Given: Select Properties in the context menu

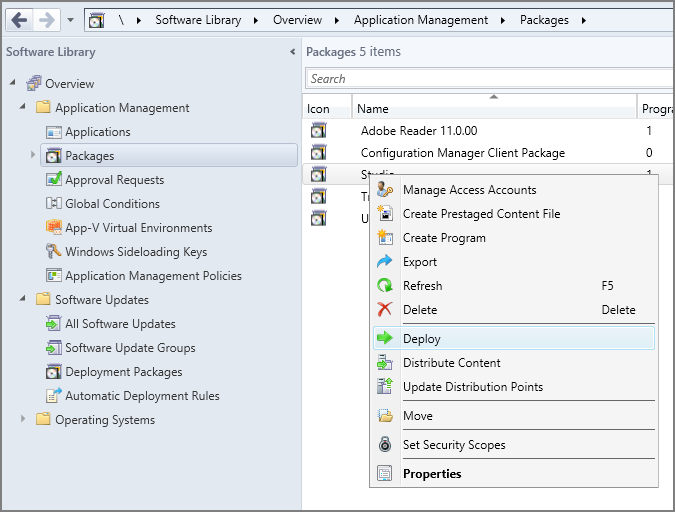Looking at the screenshot, I should point(431,474).
